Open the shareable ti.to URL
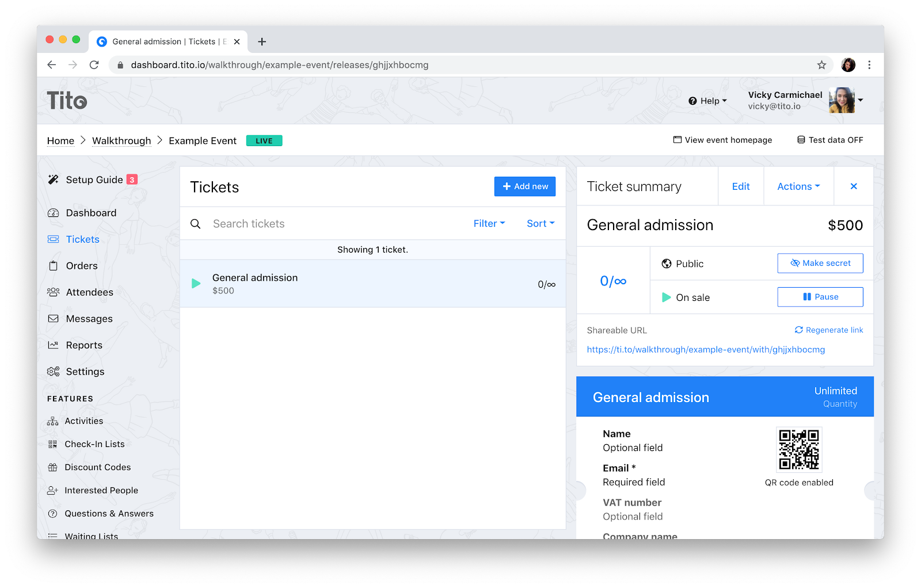The width and height of the screenshot is (921, 588). click(x=706, y=350)
